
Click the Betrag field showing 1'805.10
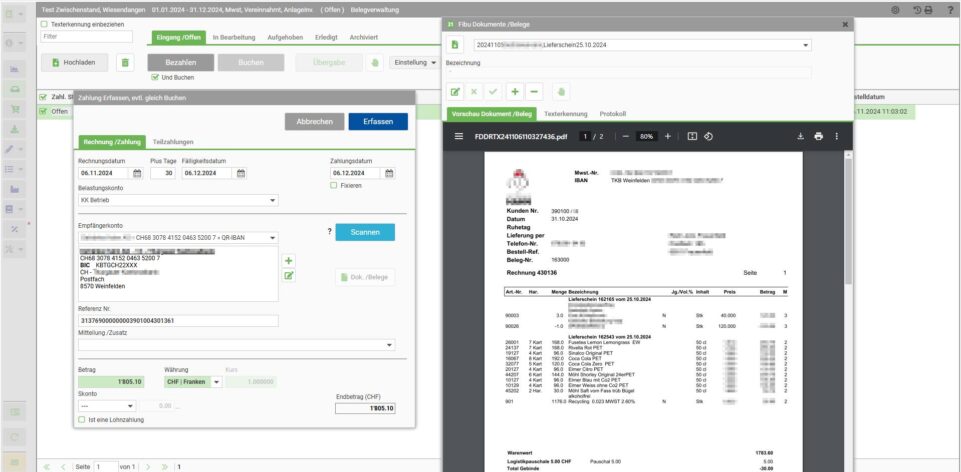click(x=112, y=382)
